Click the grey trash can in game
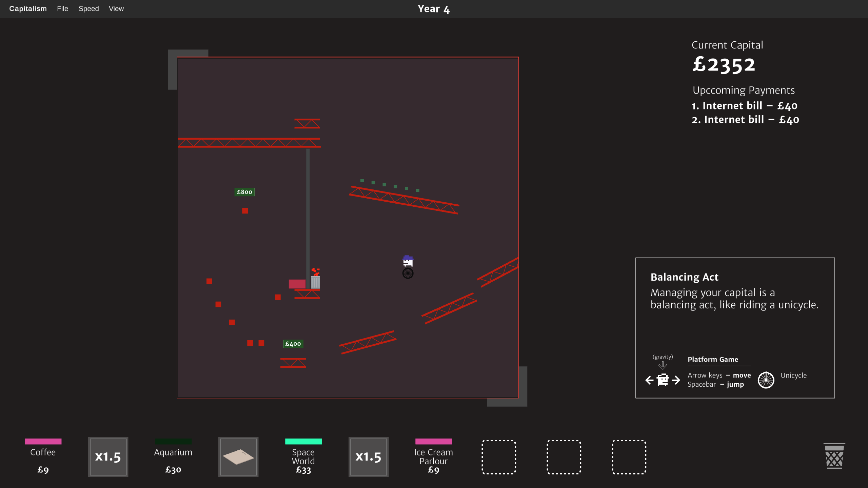The height and width of the screenshot is (488, 868). (x=316, y=282)
